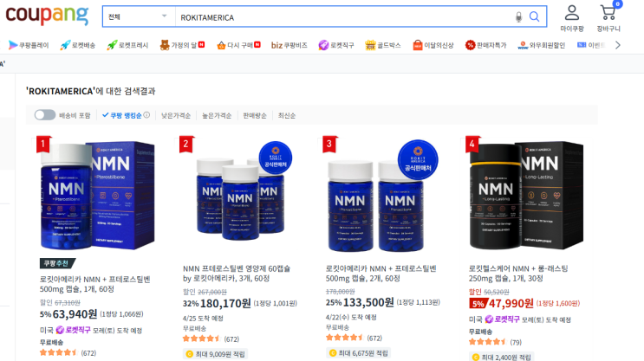Toggle shipping fee included switch
This screenshot has height=361, width=644.
coord(45,115)
